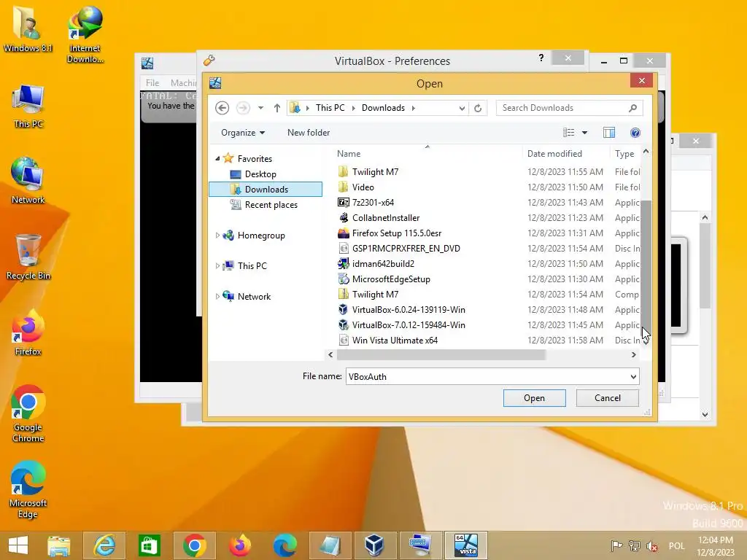747x560 pixels.
Task: Click the File name input field
Action: 487,376
